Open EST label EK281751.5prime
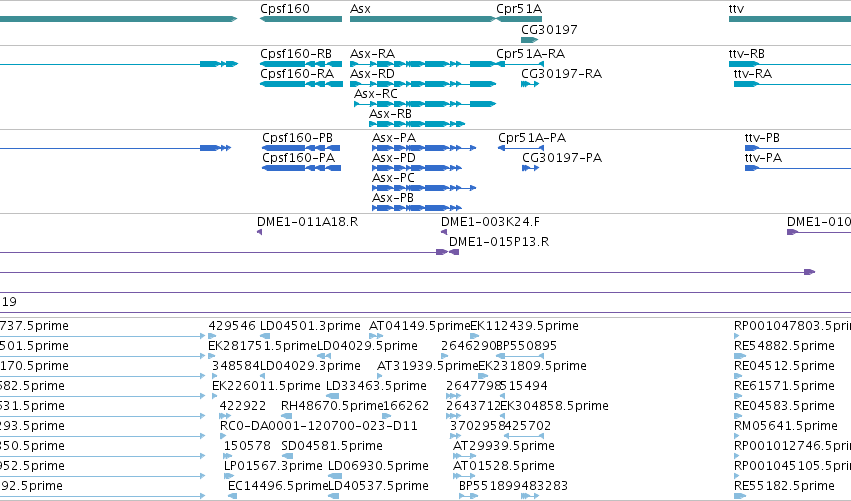The image size is (851, 501). pos(262,346)
